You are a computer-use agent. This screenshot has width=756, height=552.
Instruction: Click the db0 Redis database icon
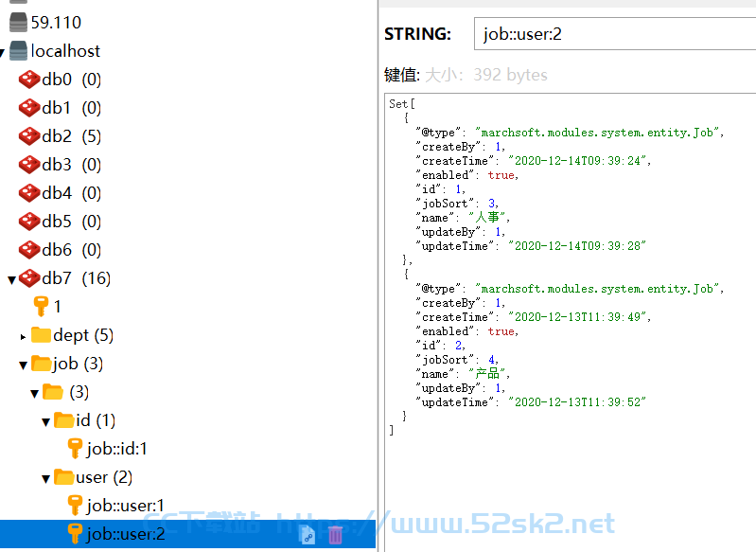pos(29,80)
